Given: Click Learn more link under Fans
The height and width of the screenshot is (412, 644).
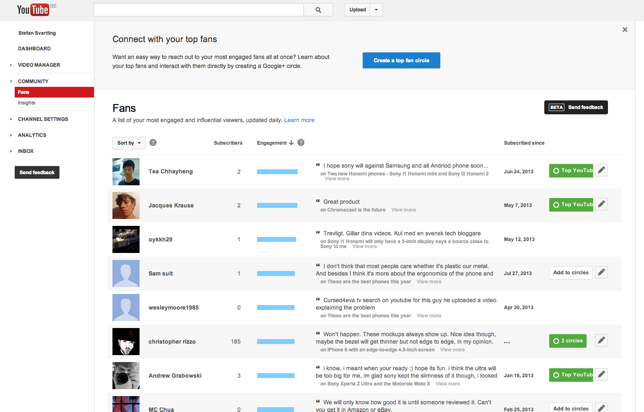Looking at the screenshot, I should (x=299, y=120).
